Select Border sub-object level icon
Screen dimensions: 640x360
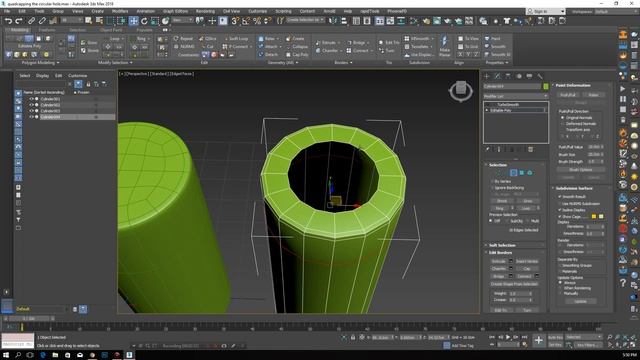513,173
